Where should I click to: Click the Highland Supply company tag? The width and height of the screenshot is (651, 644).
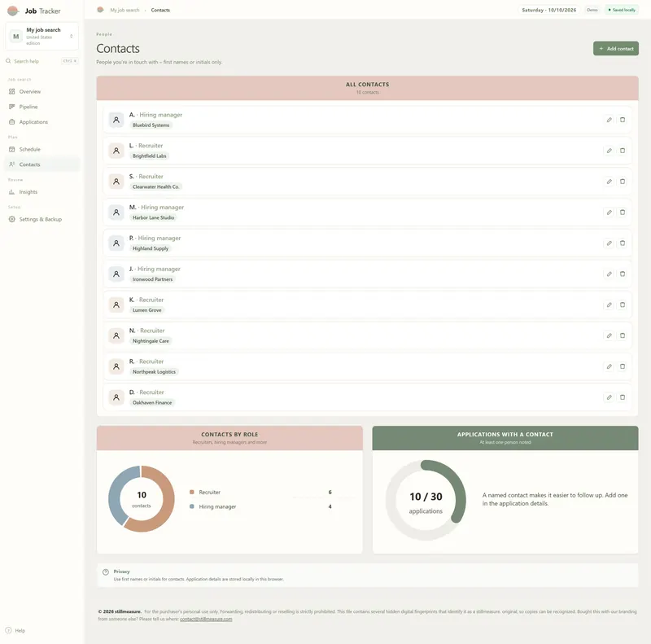coord(151,248)
